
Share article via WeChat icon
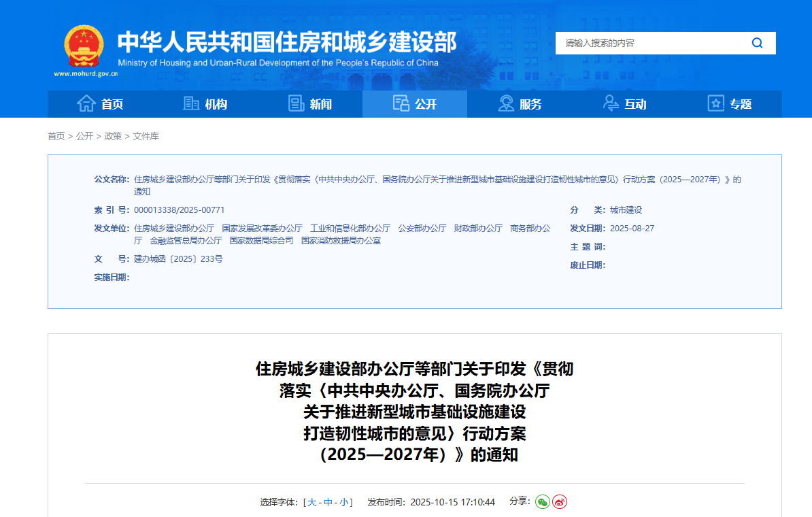542,501
